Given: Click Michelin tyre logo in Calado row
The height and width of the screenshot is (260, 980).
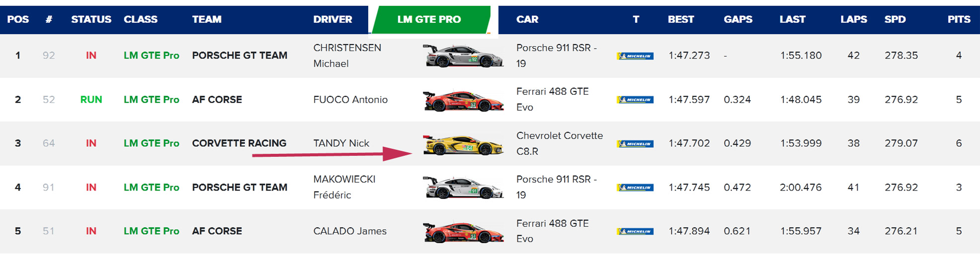Looking at the screenshot, I should [635, 231].
